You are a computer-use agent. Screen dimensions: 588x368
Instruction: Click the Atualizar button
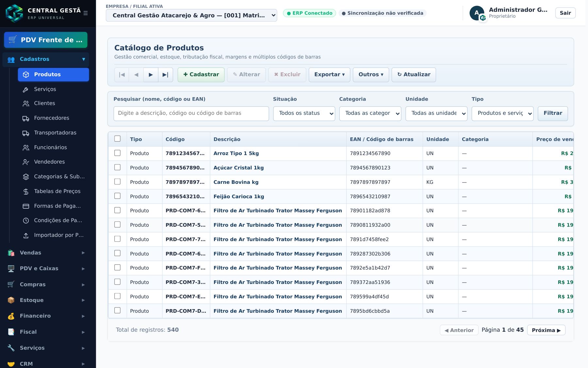click(x=414, y=75)
